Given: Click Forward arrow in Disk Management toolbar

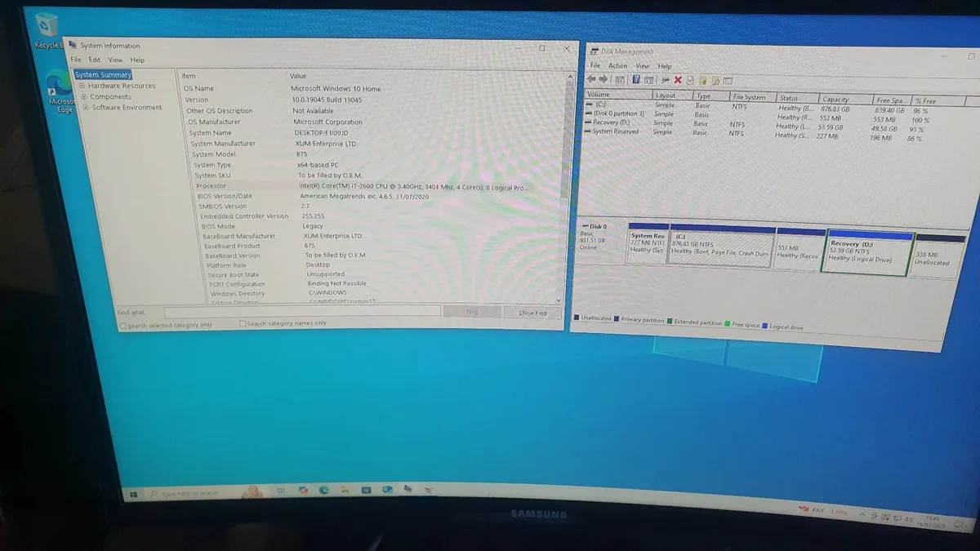Looking at the screenshot, I should (604, 79).
